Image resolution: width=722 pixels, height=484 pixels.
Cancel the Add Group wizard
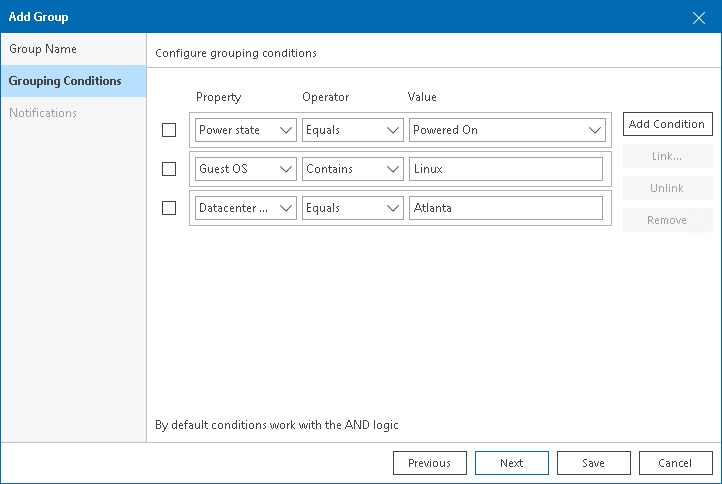pos(676,463)
